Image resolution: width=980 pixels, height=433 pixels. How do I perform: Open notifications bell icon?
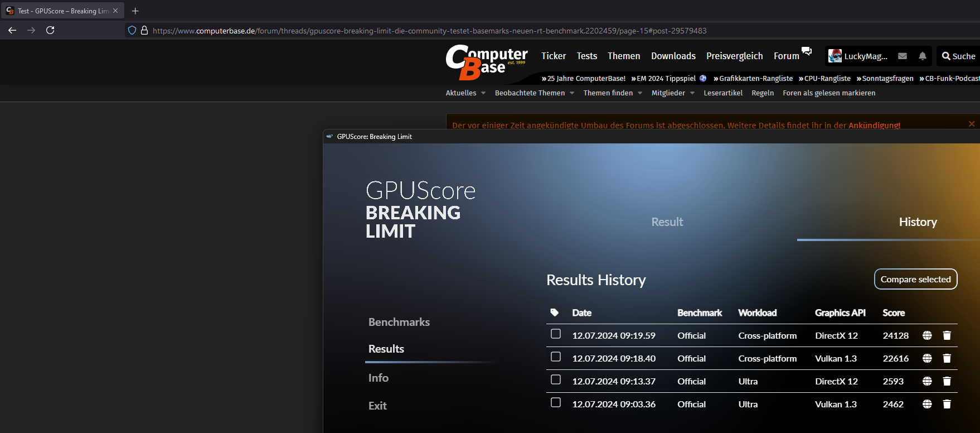pos(923,56)
